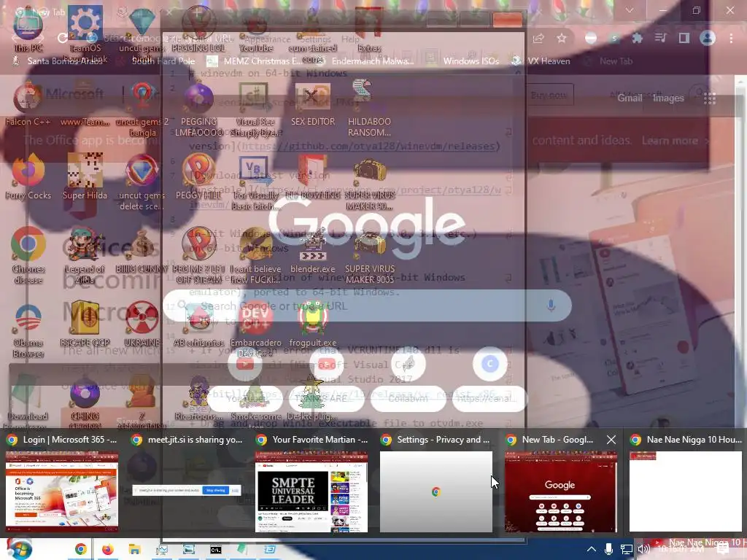747x560 pixels.
Task: Open the New Tab bookmark
Action: coord(609,61)
